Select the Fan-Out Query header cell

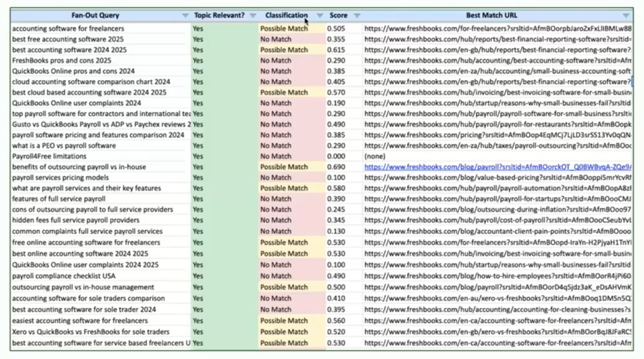(x=95, y=15)
